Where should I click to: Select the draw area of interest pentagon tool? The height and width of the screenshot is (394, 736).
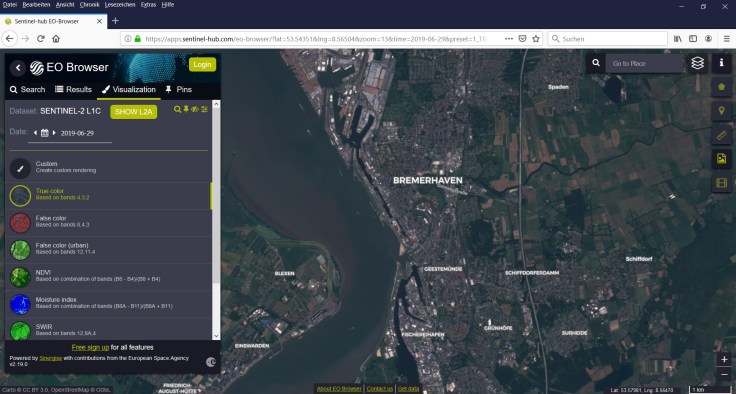point(721,87)
